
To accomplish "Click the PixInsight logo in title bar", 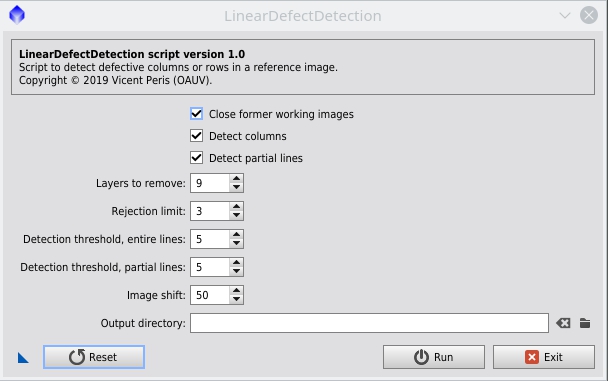I will tap(17, 15).
